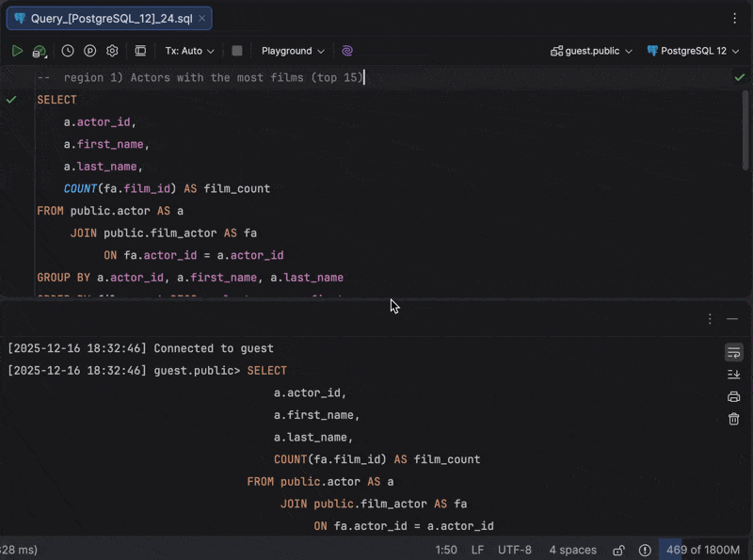753x560 pixels.
Task: Toggle file read-only lock icon
Action: point(618,550)
